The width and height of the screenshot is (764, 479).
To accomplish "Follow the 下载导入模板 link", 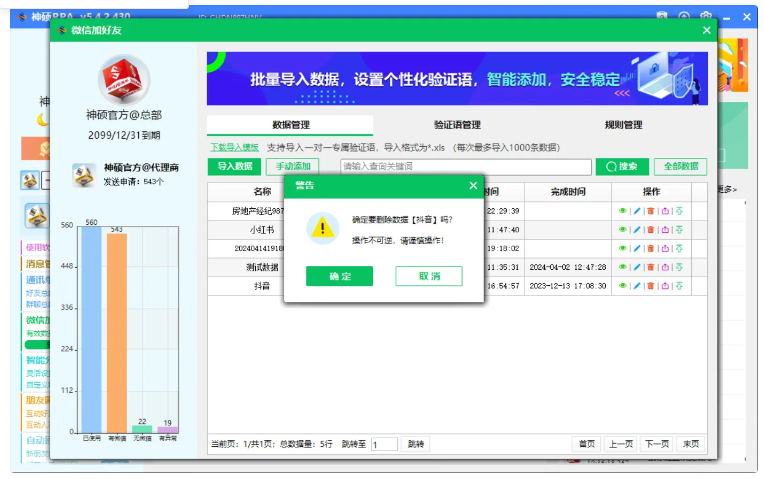I will point(234,147).
